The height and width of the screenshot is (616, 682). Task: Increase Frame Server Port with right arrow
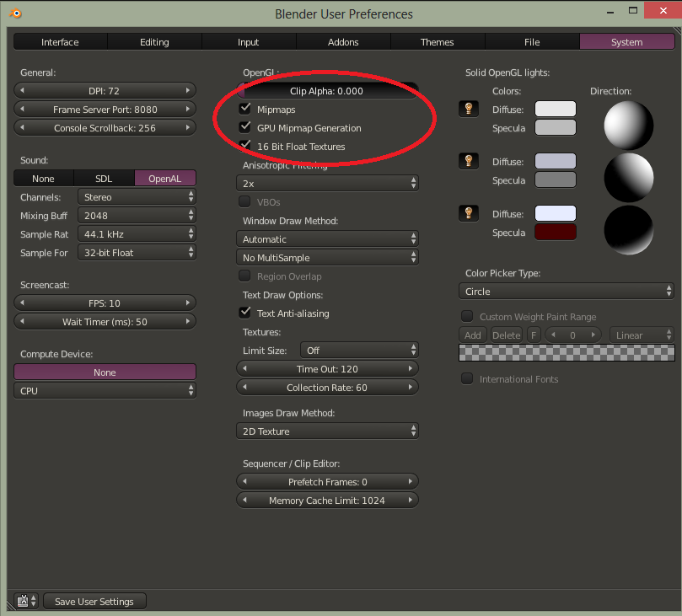click(x=188, y=109)
